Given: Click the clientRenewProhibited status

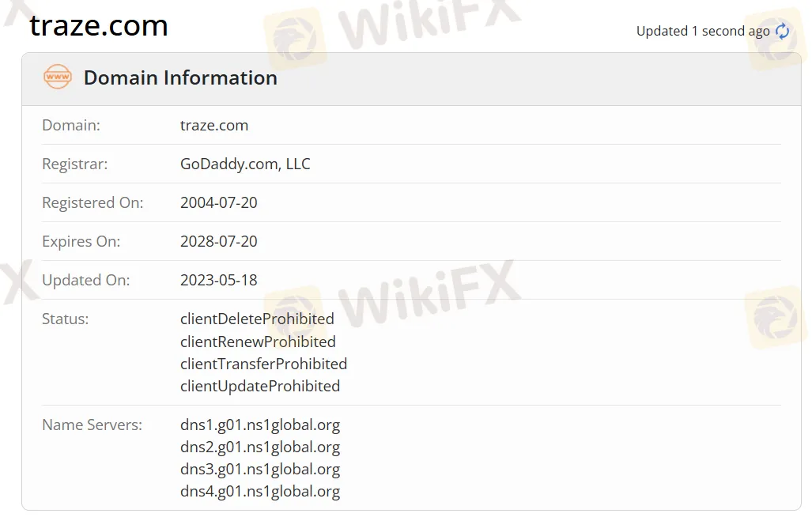Looking at the screenshot, I should 258,342.
